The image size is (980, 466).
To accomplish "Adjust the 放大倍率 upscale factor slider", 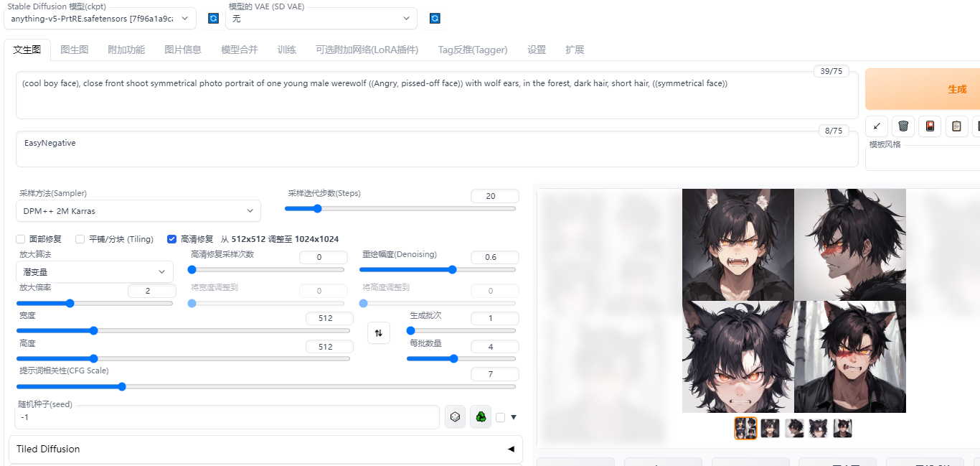I will coord(95,303).
